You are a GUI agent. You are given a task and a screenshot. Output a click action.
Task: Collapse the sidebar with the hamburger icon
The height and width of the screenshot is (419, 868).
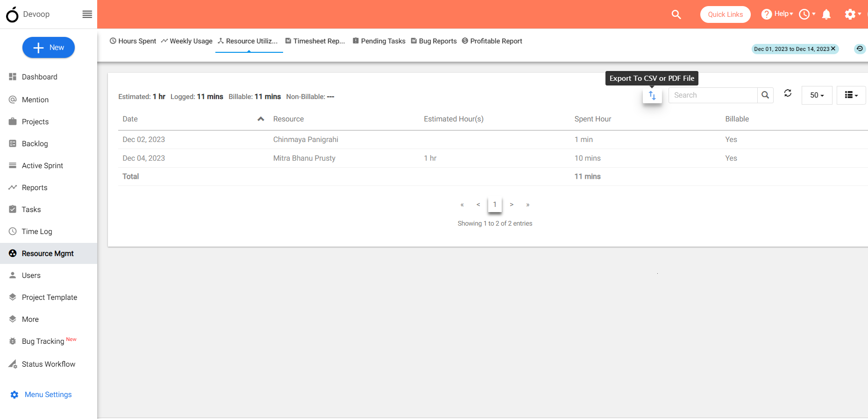[x=87, y=14]
